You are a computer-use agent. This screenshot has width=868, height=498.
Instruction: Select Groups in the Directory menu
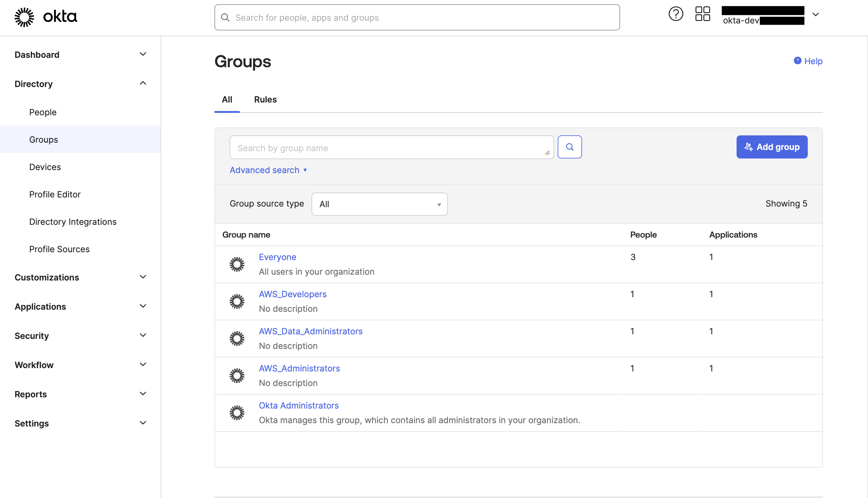80,140
